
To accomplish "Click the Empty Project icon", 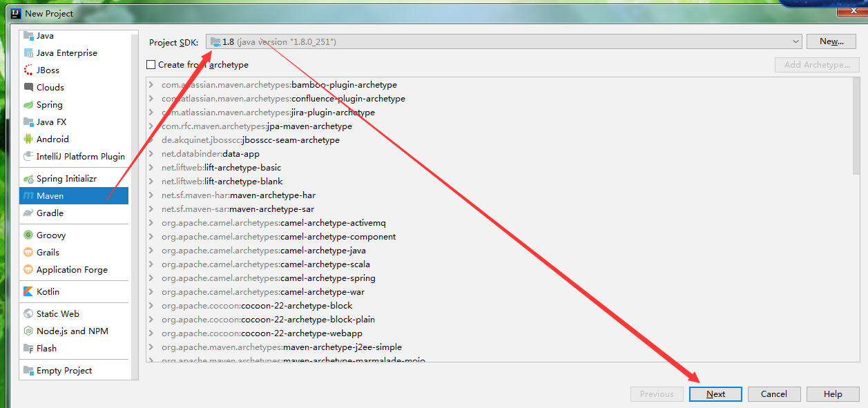I will (x=28, y=371).
